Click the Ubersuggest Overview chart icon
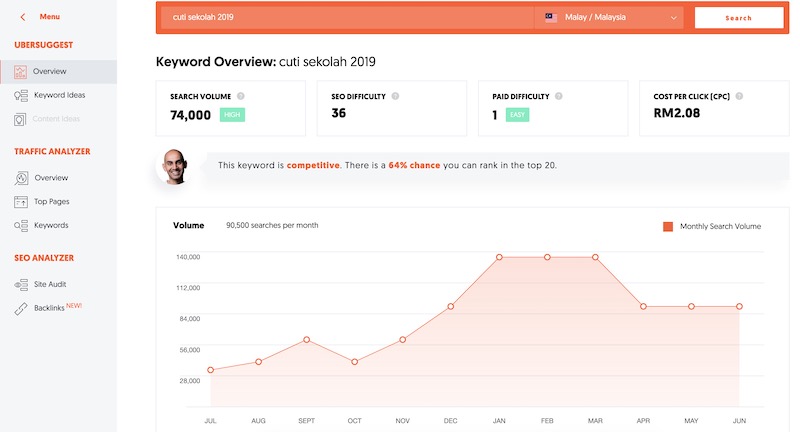 [21, 72]
